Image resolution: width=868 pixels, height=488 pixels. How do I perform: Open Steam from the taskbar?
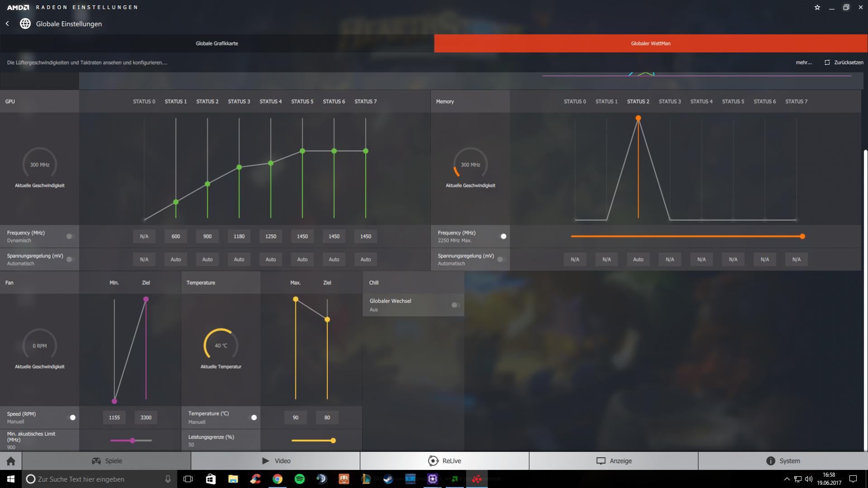pyautogui.click(x=388, y=479)
